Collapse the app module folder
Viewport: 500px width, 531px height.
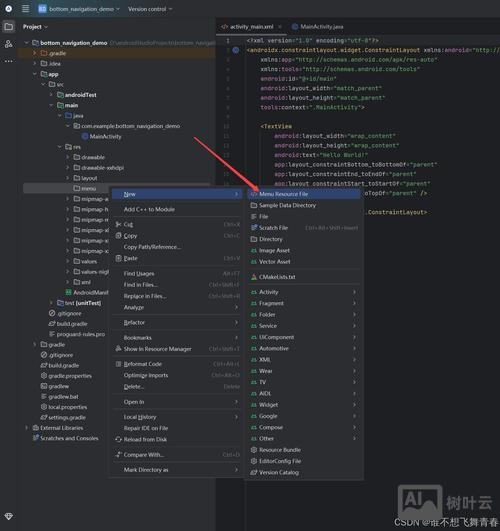point(35,74)
